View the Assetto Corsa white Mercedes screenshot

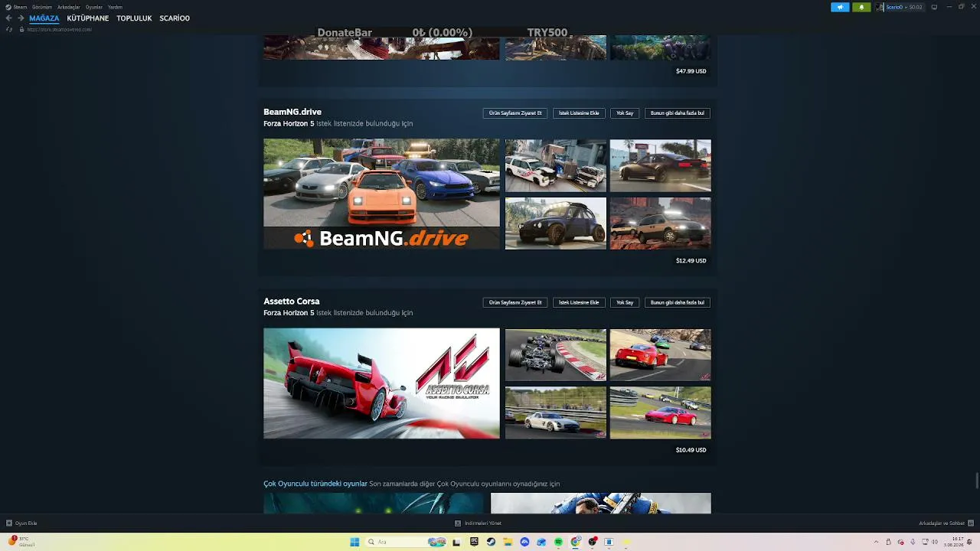click(556, 412)
